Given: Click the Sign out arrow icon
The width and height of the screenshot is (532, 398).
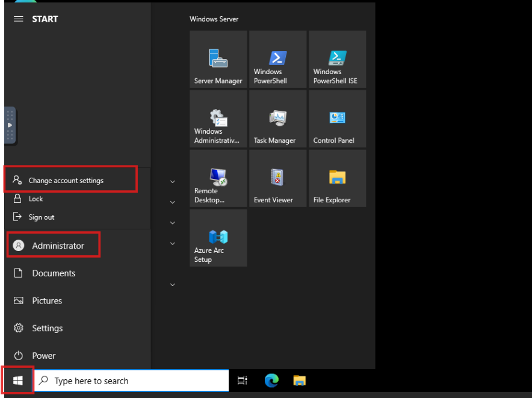Looking at the screenshot, I should (x=17, y=217).
